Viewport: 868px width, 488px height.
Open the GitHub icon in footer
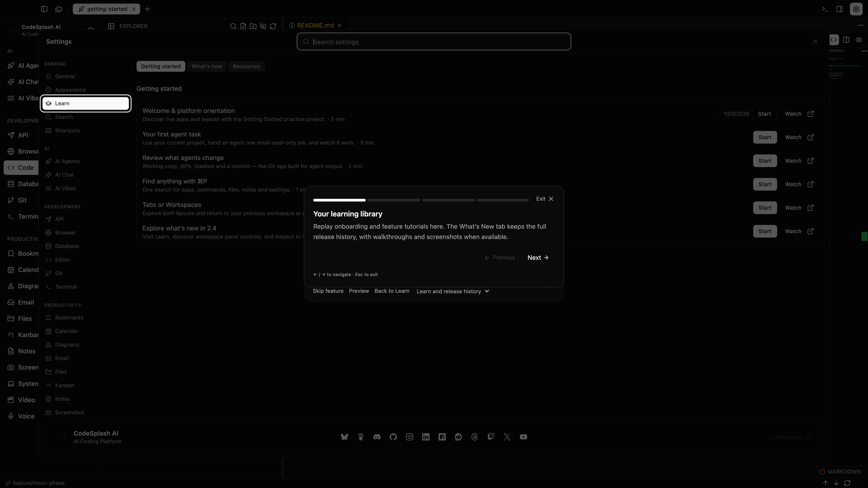click(393, 437)
